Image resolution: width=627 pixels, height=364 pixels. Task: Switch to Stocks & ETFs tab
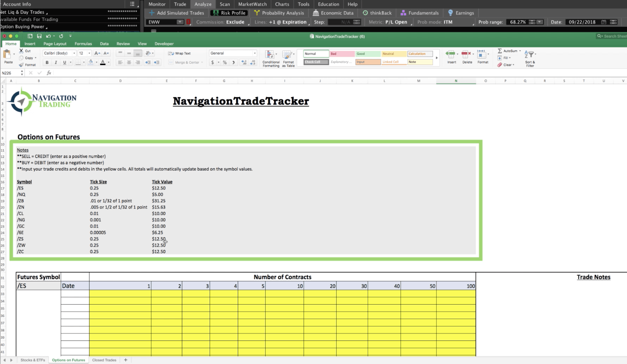(x=32, y=360)
